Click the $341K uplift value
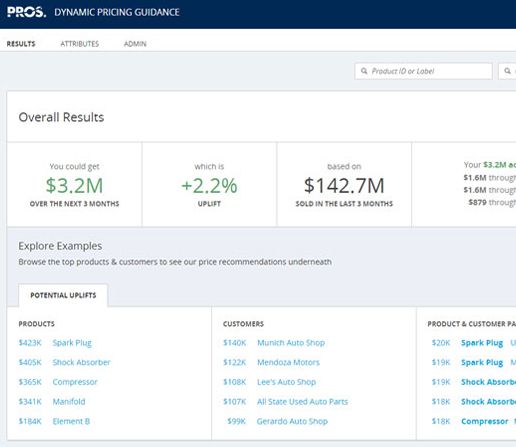 click(x=30, y=402)
